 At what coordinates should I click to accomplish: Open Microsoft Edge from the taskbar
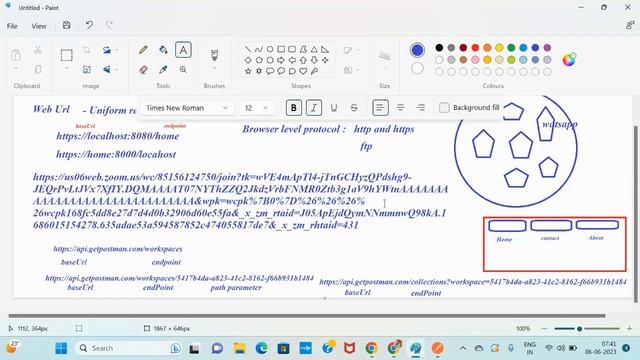click(261, 348)
